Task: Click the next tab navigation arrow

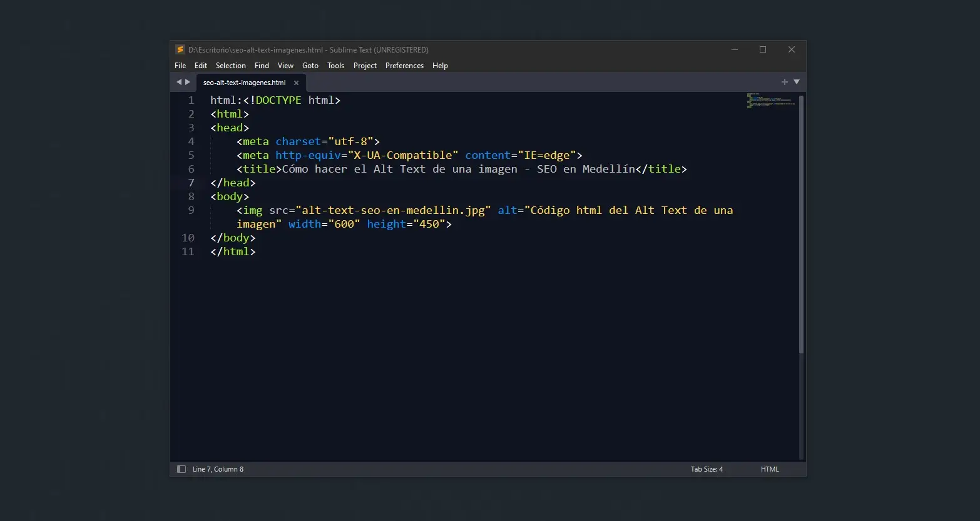Action: (188, 82)
